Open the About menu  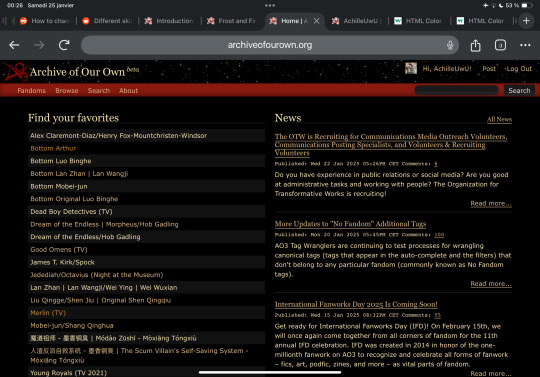128,91
